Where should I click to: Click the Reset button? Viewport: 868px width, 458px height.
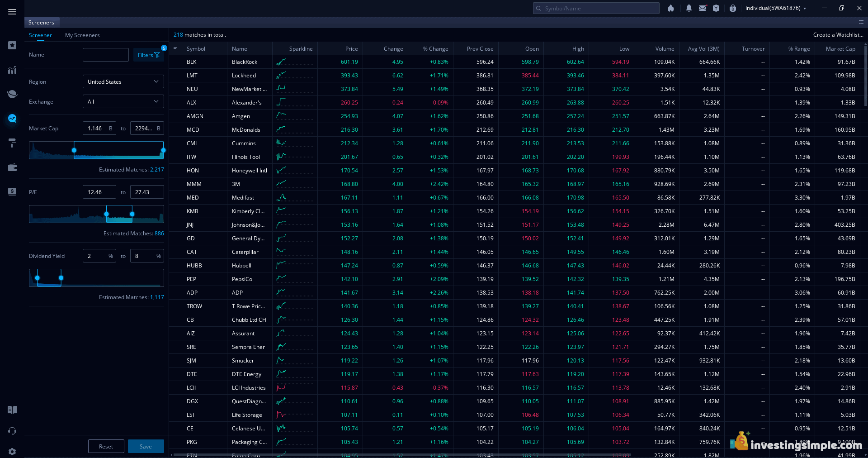[106, 446]
